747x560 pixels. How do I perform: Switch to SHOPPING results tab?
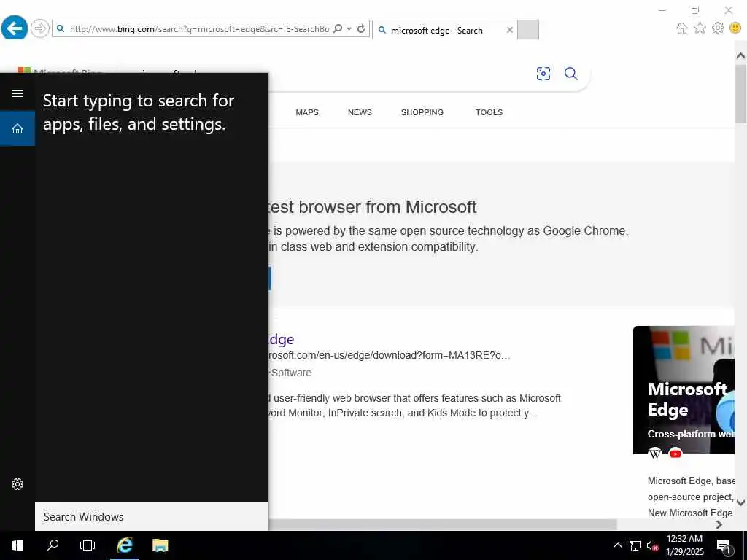pos(422,112)
